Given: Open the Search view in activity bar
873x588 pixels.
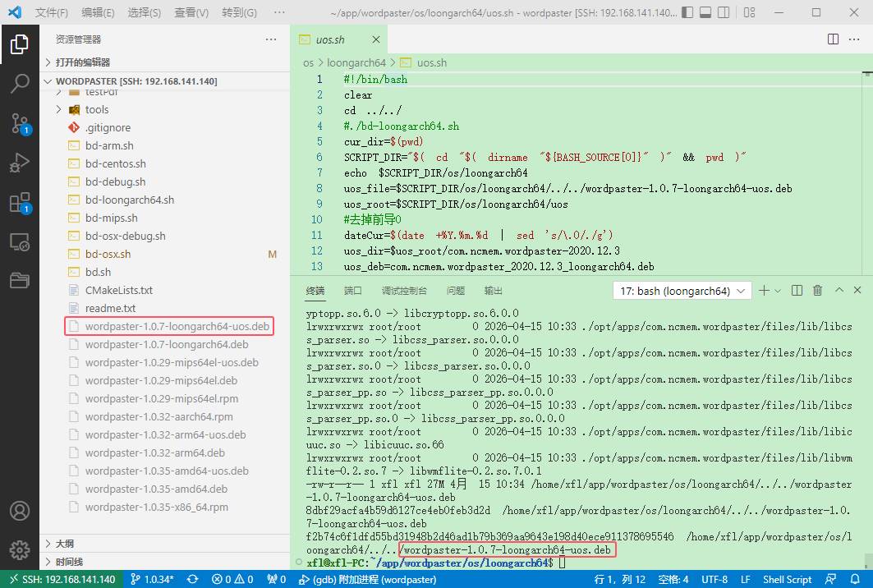Looking at the screenshot, I should point(20,83).
